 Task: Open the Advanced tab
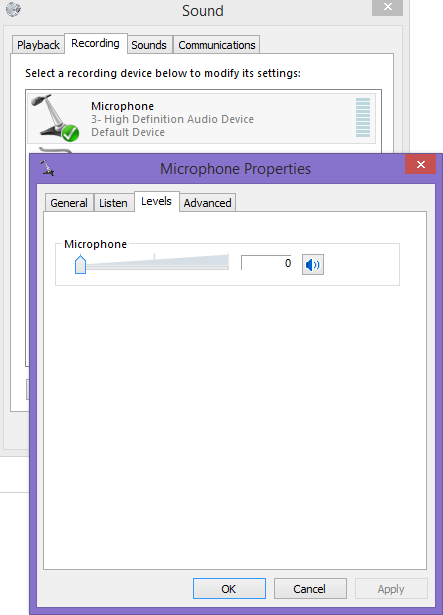click(x=208, y=203)
